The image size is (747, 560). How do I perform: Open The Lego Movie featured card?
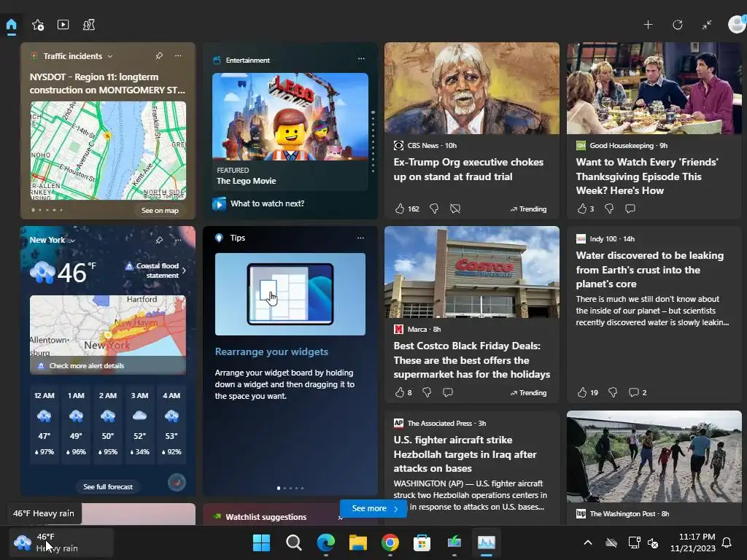tap(290, 131)
